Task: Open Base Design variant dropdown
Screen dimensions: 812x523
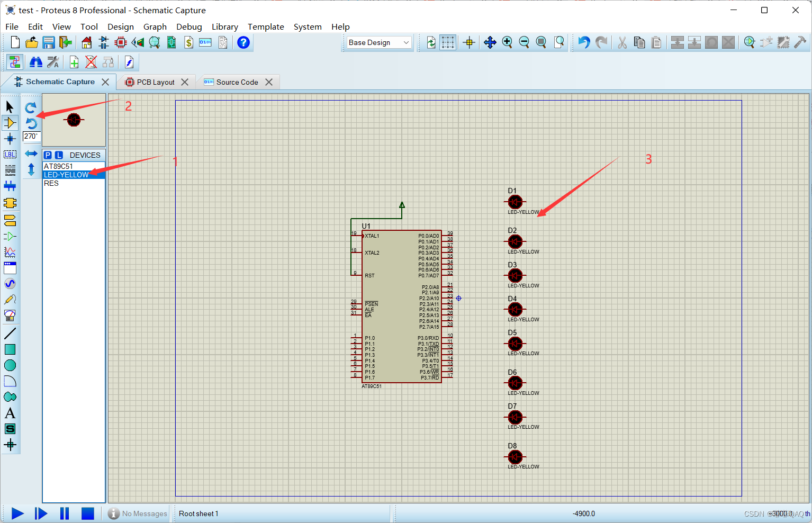Action: click(379, 42)
